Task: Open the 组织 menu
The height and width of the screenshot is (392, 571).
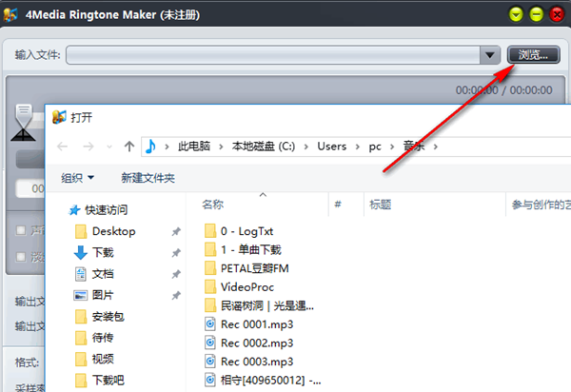Action: pos(78,178)
